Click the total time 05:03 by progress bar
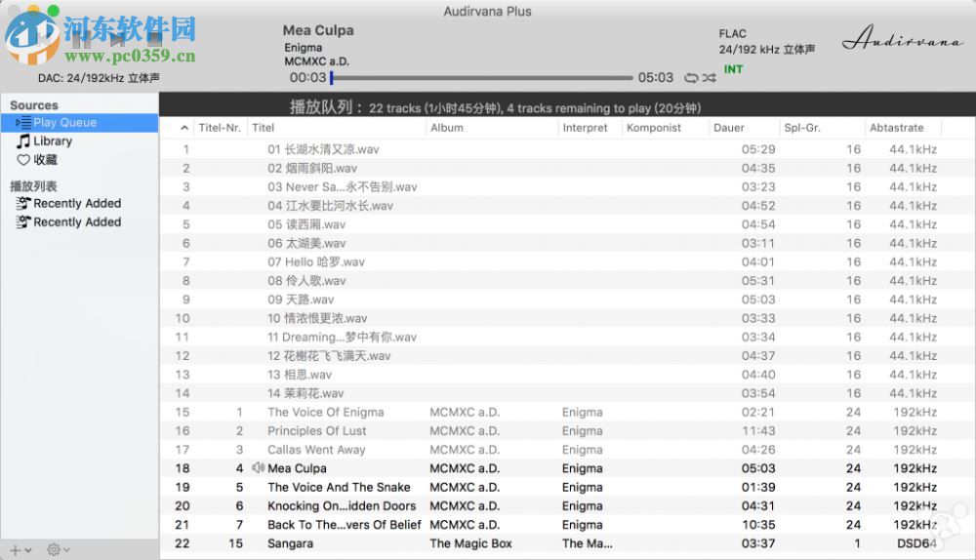The image size is (976, 560). 656,78
